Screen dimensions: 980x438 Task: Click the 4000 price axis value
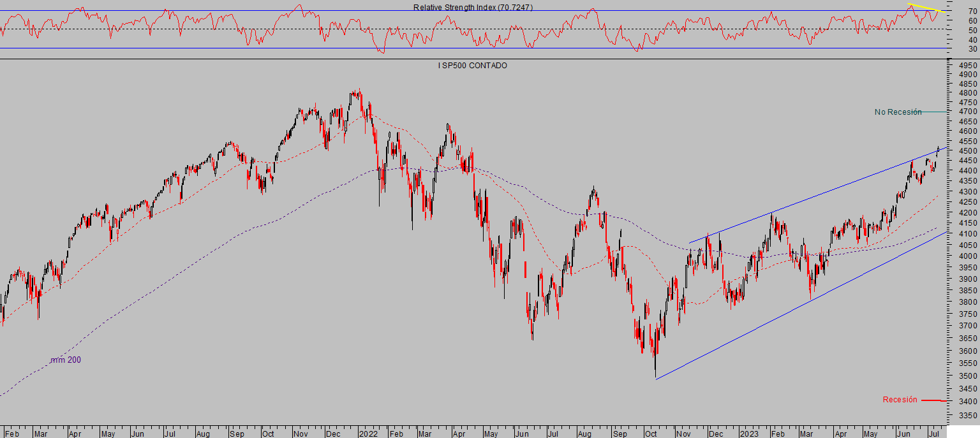(x=969, y=256)
